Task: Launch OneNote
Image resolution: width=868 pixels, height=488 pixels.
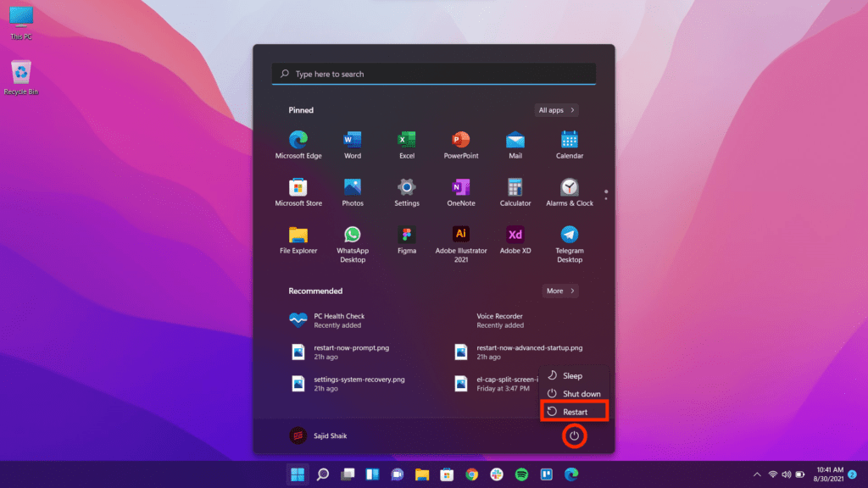Action: (x=460, y=192)
